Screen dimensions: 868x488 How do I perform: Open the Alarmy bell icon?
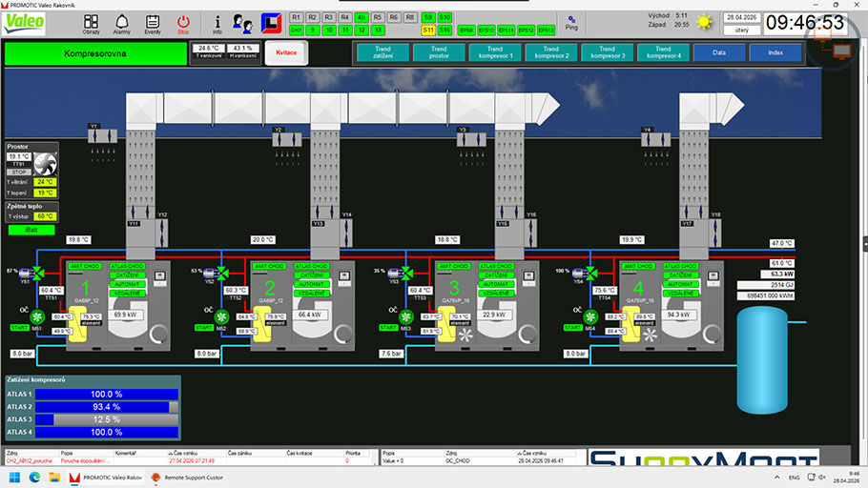coord(122,21)
